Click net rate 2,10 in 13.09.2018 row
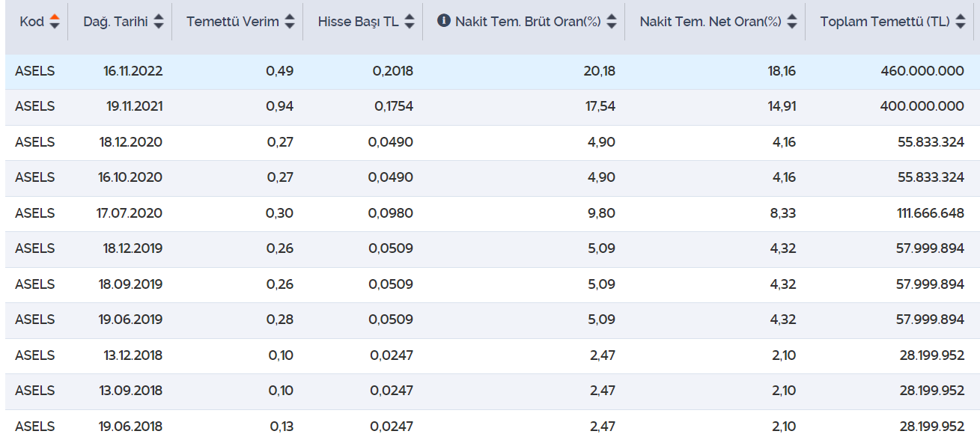This screenshot has height=443, width=980. pos(784,391)
